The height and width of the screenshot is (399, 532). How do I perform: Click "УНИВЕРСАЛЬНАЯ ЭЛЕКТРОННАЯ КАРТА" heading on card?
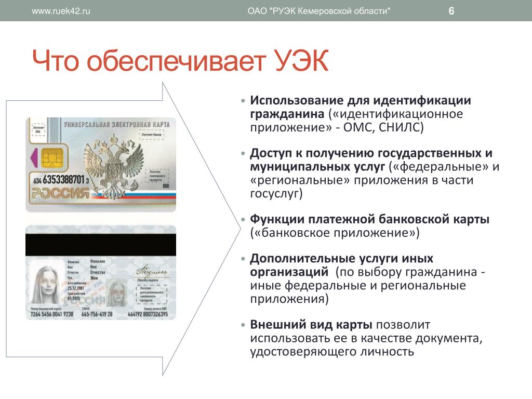[117, 124]
